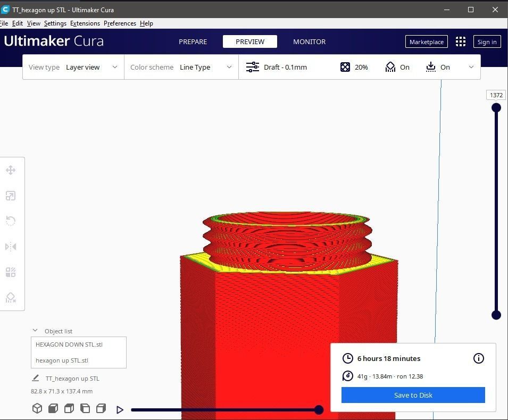Click the Cura logo in title bar
The width and height of the screenshot is (508, 420).
point(5,10)
